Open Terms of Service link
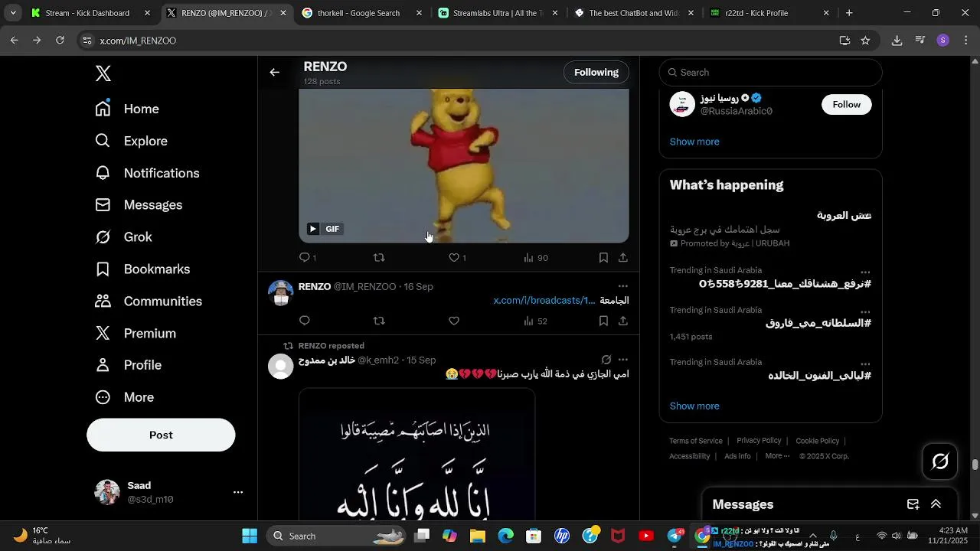The width and height of the screenshot is (980, 551). point(696,441)
